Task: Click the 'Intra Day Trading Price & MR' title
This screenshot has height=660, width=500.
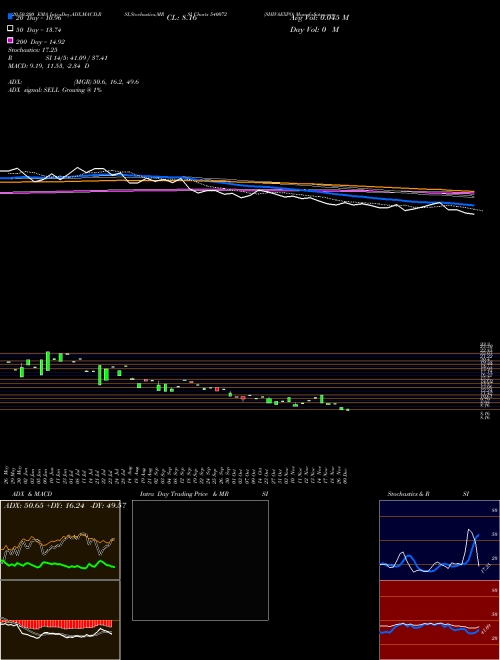Action: (x=184, y=494)
